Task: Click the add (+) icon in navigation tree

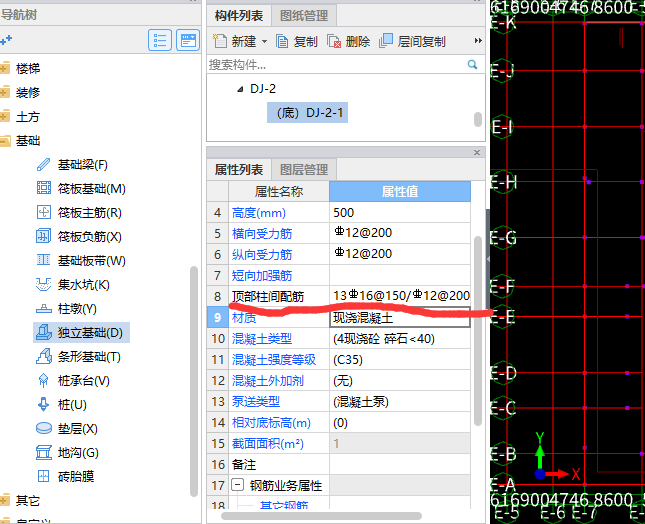Action: tap(6, 40)
